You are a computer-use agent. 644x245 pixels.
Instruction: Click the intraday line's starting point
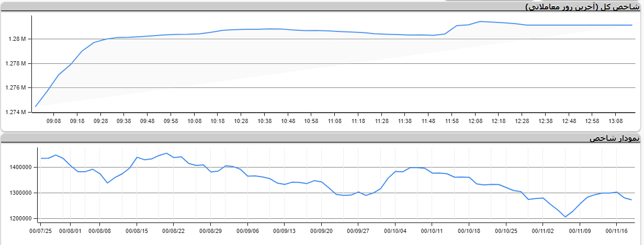36,106
